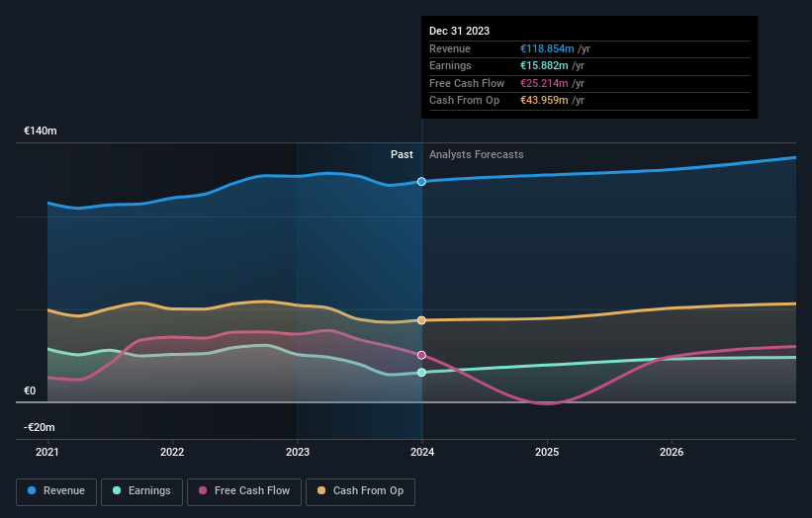Screen dimensions: 812x518
Task: Click the pink Free Cash Flow marker at 2024
Action: [x=421, y=355]
